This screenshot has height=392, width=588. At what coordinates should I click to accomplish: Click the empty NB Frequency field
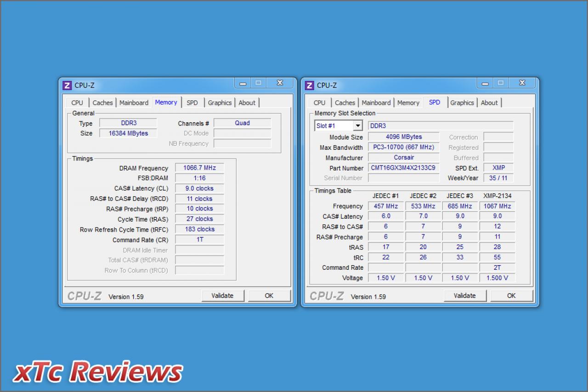point(242,143)
